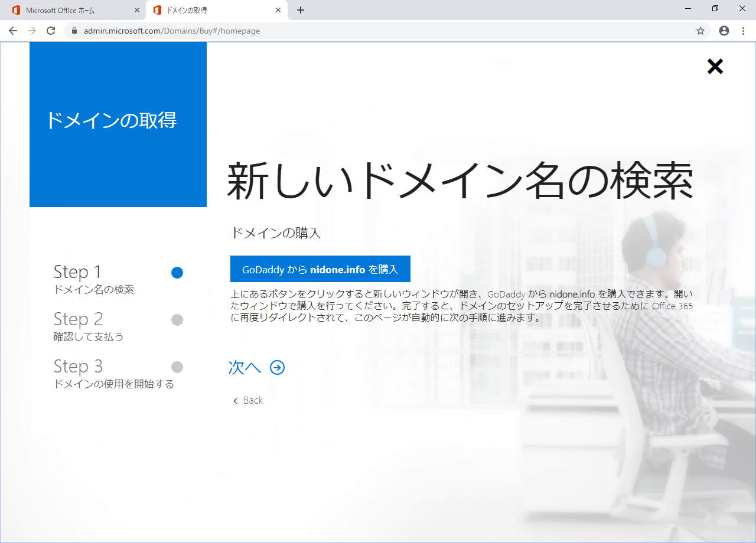Open the Chrome three-dot menu
Viewport: 756px width, 543px height.
743,31
